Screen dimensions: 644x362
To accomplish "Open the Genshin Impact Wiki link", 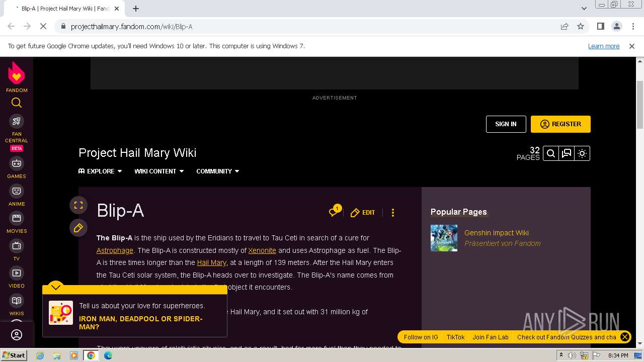I will (497, 233).
